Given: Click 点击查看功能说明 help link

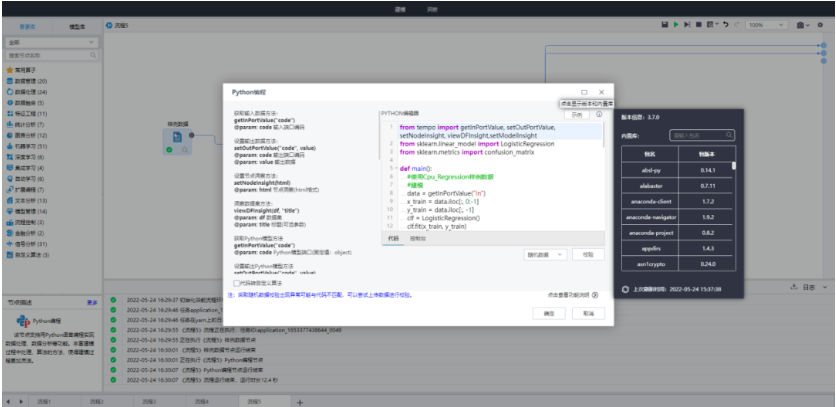Looking at the screenshot, I should click(x=570, y=295).
